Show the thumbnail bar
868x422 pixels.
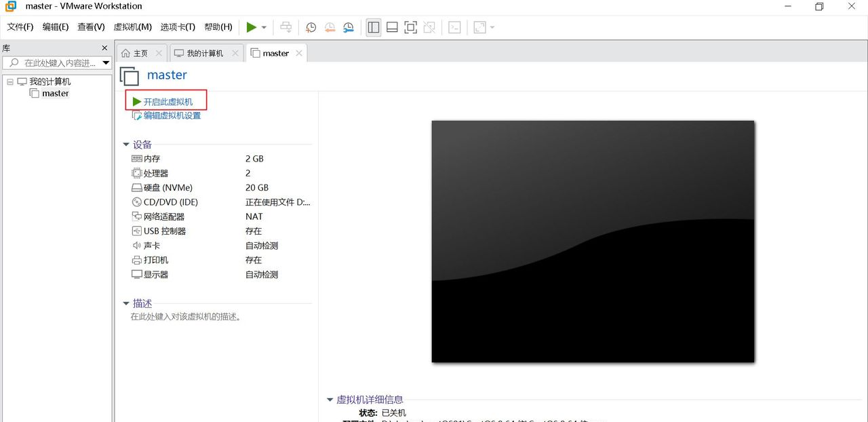pyautogui.click(x=392, y=27)
